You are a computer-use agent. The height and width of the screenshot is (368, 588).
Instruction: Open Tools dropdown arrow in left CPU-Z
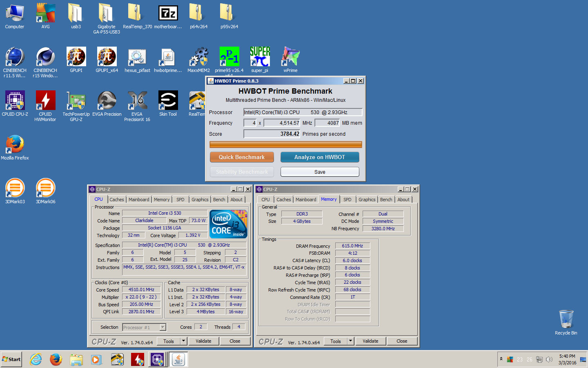[184, 341]
